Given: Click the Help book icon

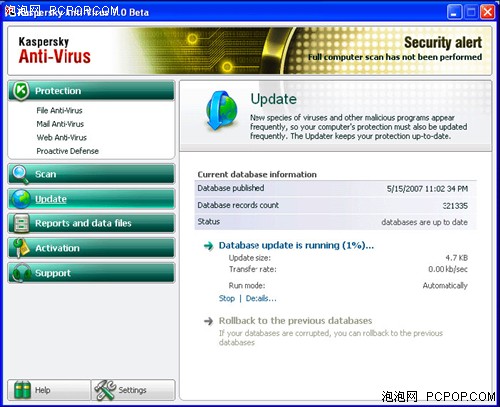Looking at the screenshot, I should click(x=23, y=390).
